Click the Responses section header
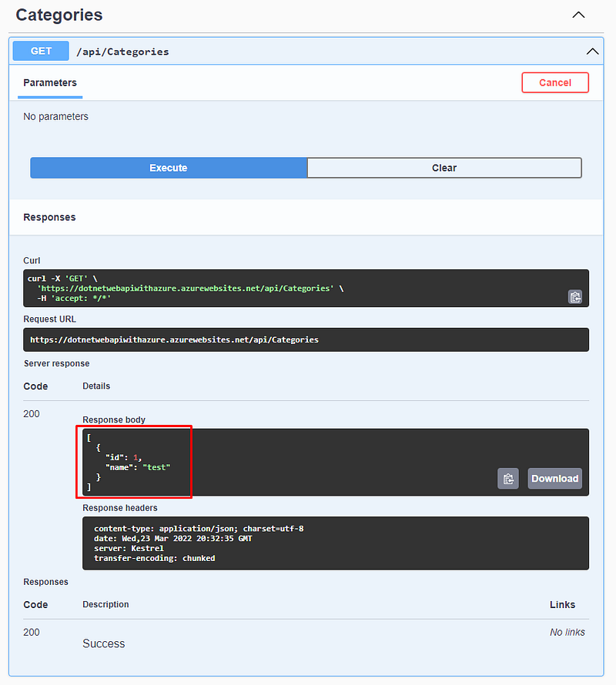Image resolution: width=616 pixels, height=685 pixels. click(x=49, y=217)
